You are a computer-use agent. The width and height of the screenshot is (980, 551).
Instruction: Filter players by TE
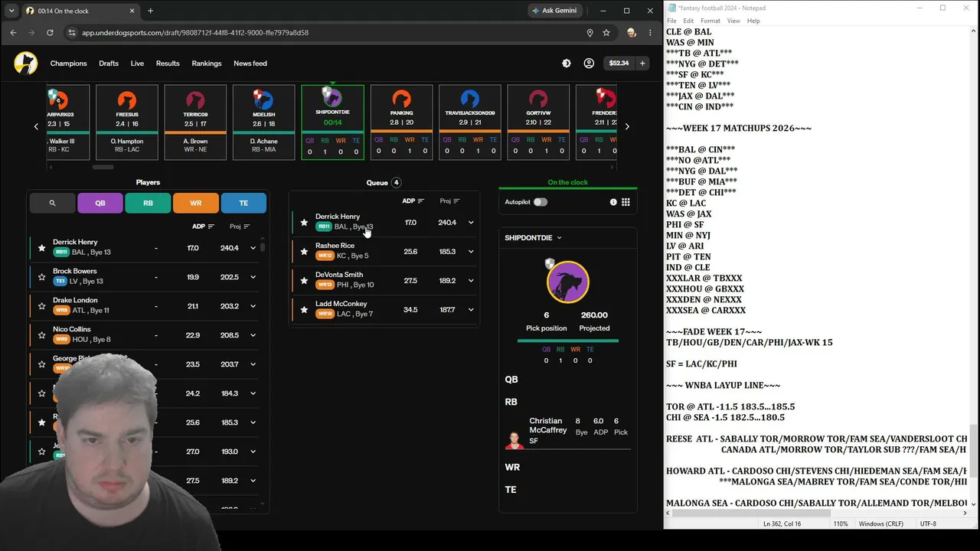tap(243, 203)
